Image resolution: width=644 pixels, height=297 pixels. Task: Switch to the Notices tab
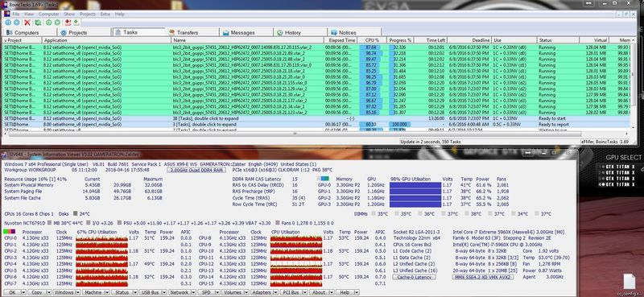tap(354, 32)
